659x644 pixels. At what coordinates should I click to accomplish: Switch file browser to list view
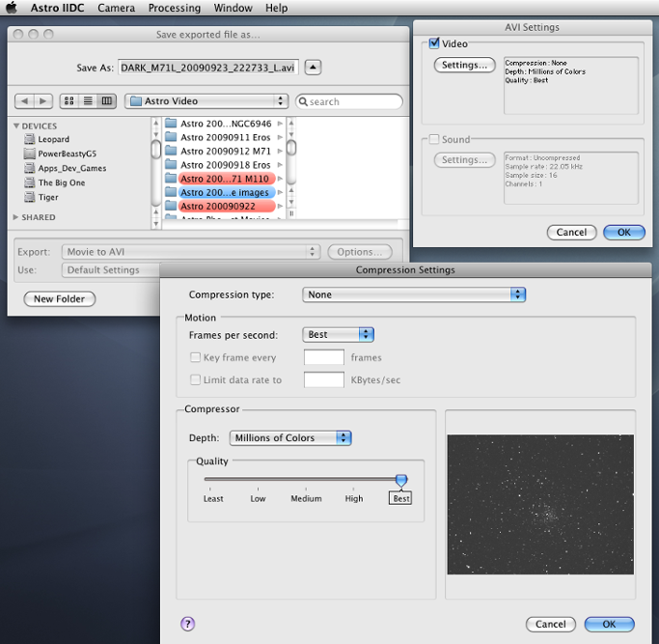88,100
